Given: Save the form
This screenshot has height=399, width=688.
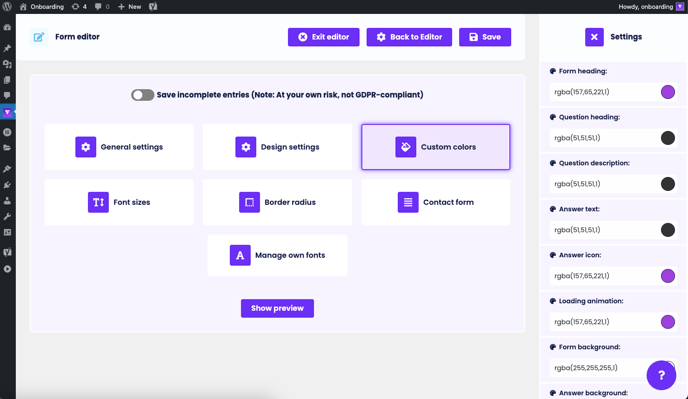Looking at the screenshot, I should click(x=485, y=37).
